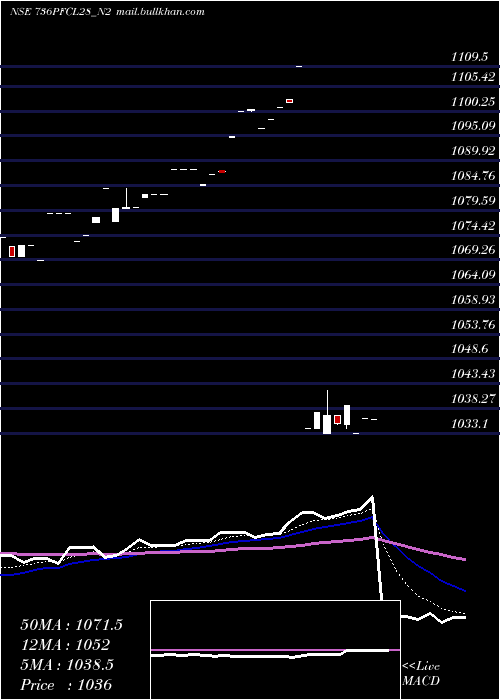500x700 pixels.
Task: Select the 1058.93 price level label
Action: 473,299
